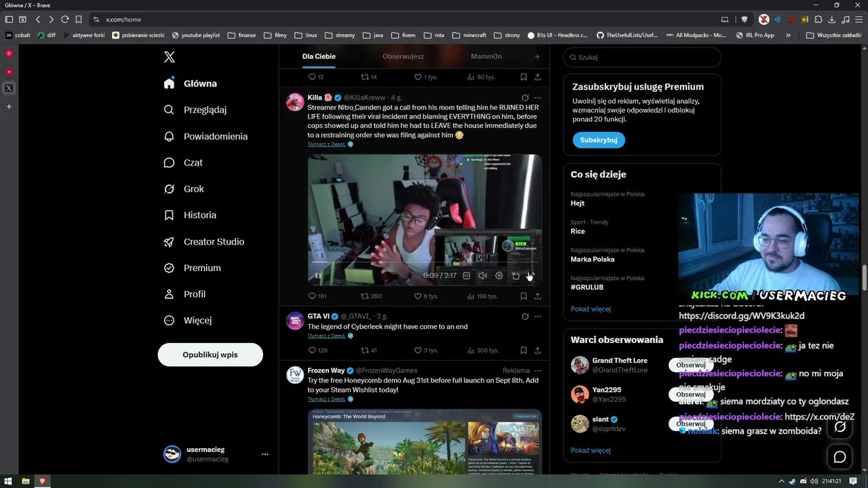Screen dimensions: 868x488
Task: Add a new timeline tab with plus
Action: [537, 56]
